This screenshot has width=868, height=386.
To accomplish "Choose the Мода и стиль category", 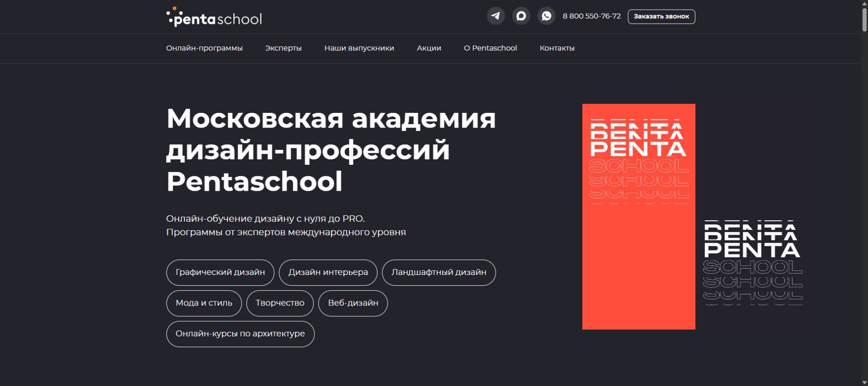I will point(204,303).
